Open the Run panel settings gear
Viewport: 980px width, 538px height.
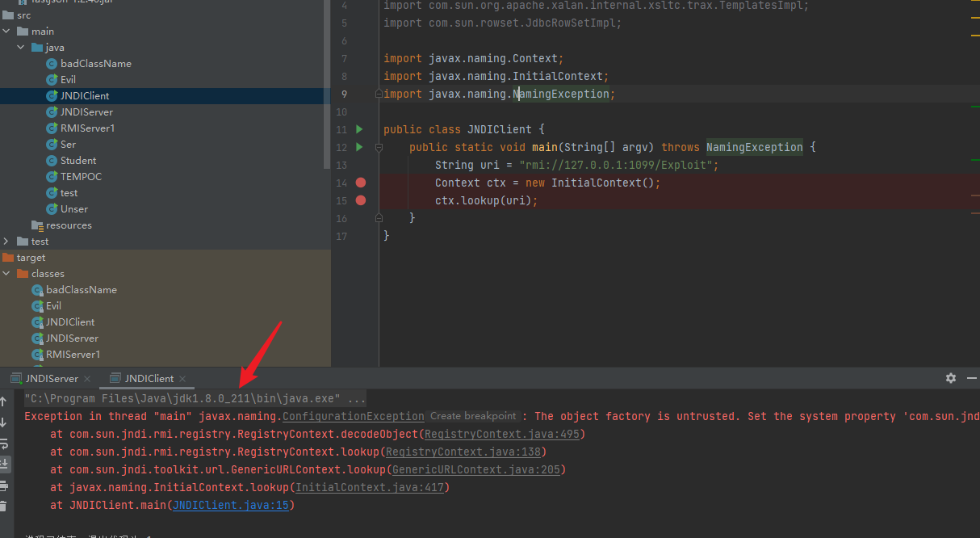(x=951, y=378)
